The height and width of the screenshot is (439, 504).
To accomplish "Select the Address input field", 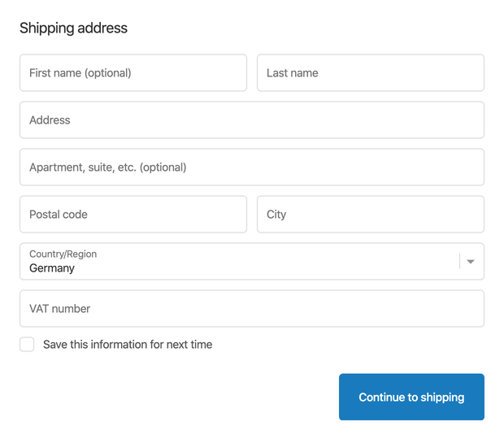I will (x=252, y=120).
